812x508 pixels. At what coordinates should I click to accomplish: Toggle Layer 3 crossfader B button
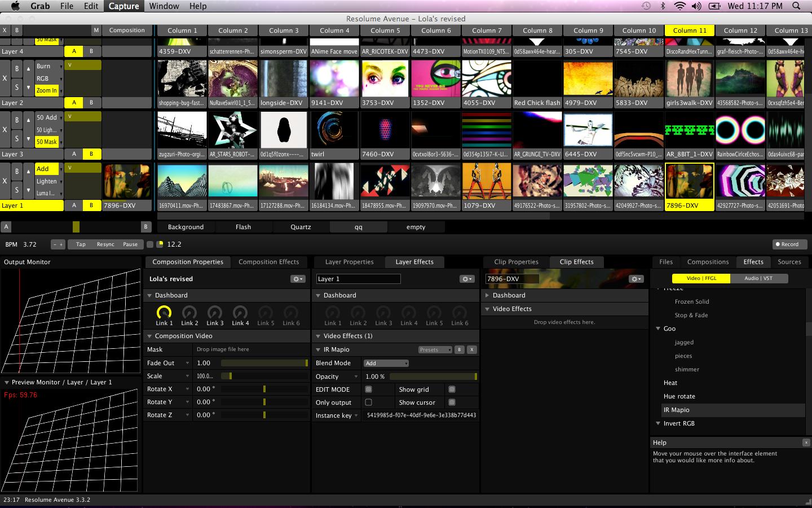tap(91, 154)
